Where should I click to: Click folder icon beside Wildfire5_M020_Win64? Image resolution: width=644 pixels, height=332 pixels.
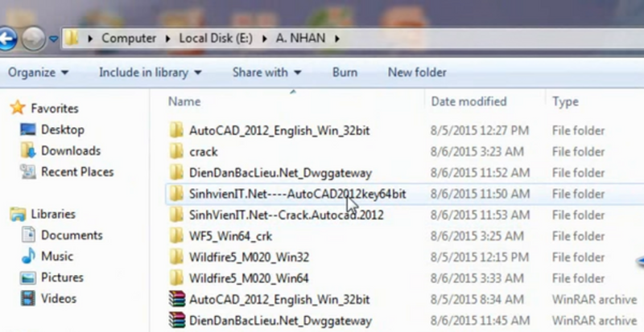176,278
